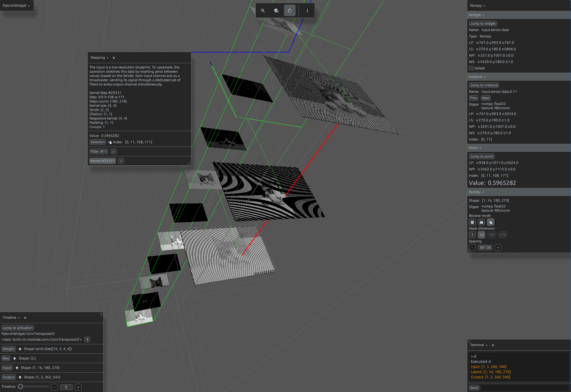The width and height of the screenshot is (571, 392).
Task: Click the Jump to point button
Action: (x=482, y=156)
